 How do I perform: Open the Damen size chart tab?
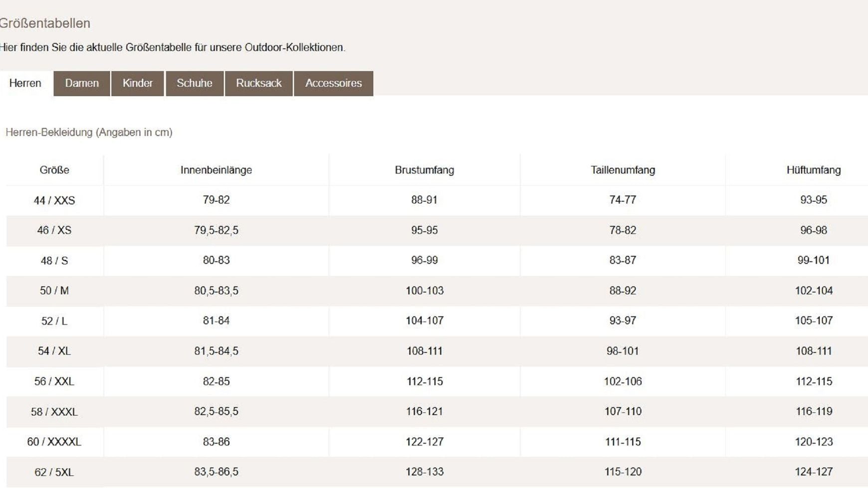point(82,83)
